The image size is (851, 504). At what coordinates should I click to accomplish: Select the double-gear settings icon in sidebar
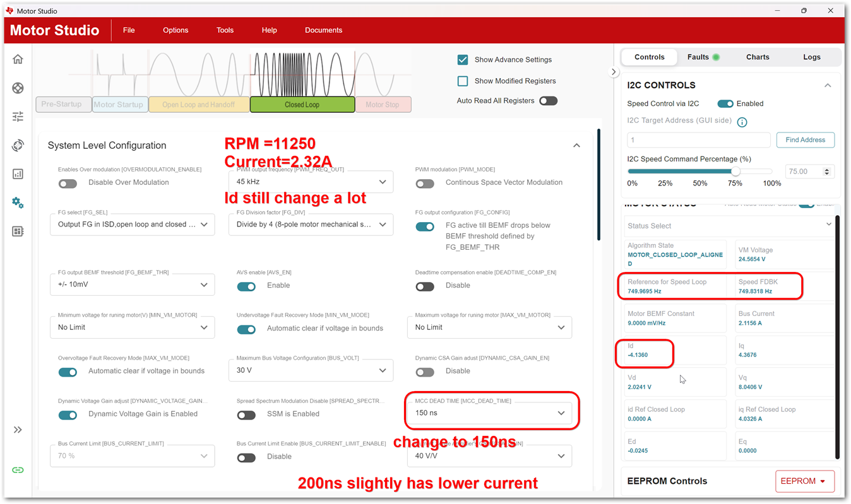click(18, 202)
